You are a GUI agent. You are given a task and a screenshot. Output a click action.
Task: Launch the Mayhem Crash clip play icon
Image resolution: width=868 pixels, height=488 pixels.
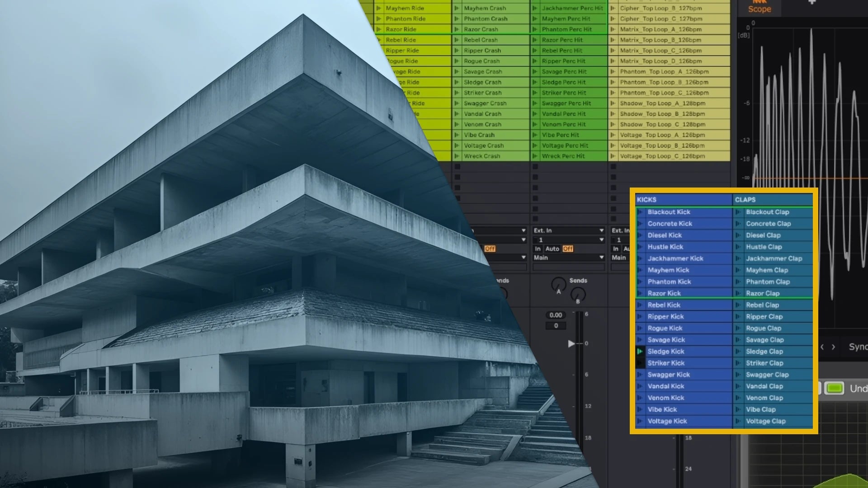point(457,8)
